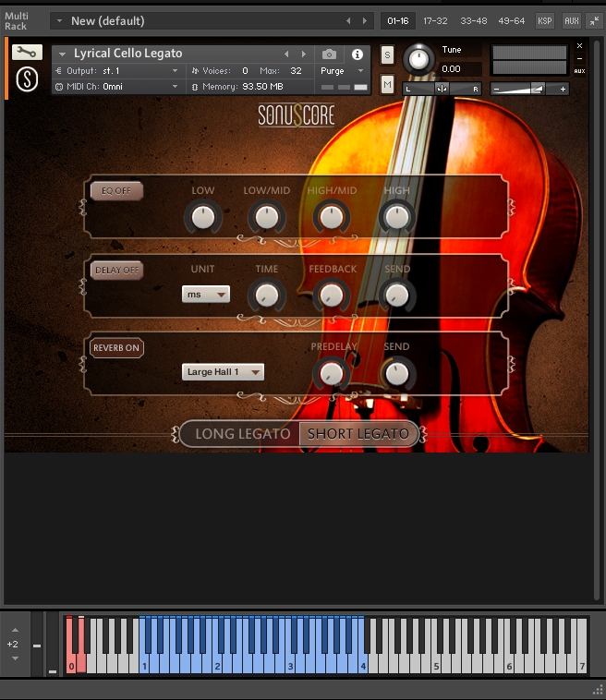The height and width of the screenshot is (700, 606).
Task: Click the Max voices value 32
Action: (x=296, y=70)
